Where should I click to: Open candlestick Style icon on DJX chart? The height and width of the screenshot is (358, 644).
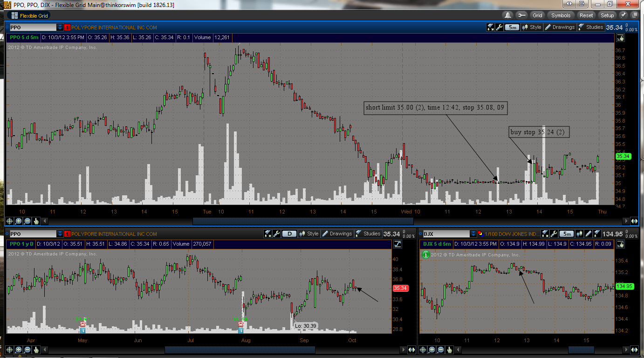point(579,234)
